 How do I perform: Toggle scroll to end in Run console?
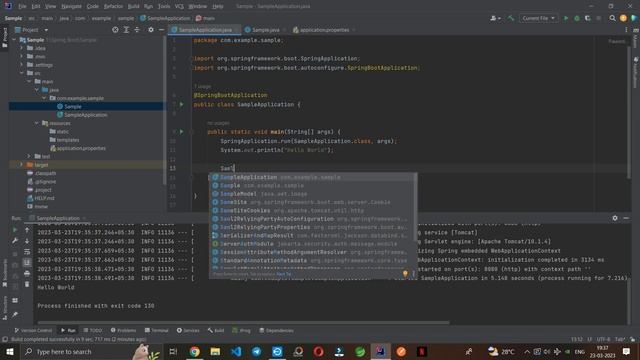[x=27, y=262]
